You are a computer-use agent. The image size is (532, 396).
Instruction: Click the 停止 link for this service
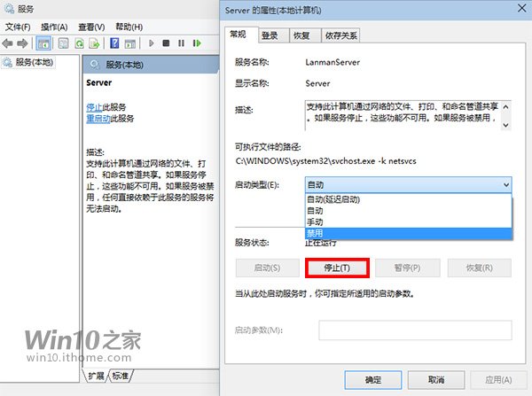94,107
